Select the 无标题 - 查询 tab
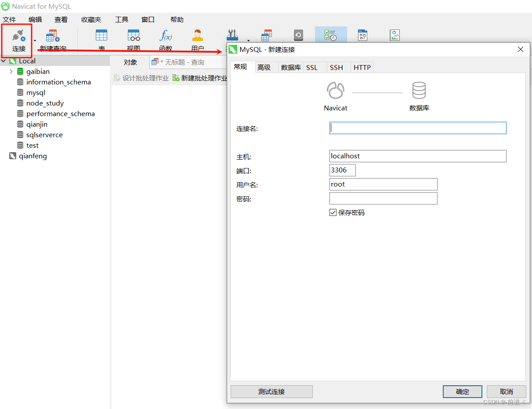532x409 pixels. pyautogui.click(x=188, y=62)
